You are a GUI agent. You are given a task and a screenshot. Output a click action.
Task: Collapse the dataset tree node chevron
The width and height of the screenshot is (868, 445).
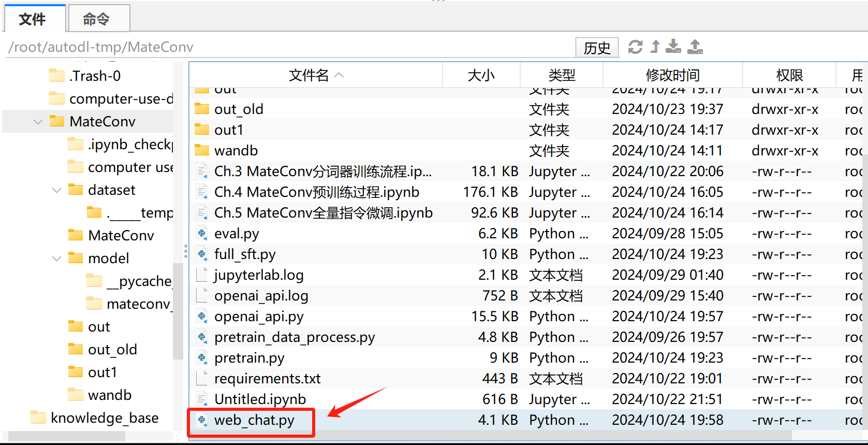click(x=56, y=190)
